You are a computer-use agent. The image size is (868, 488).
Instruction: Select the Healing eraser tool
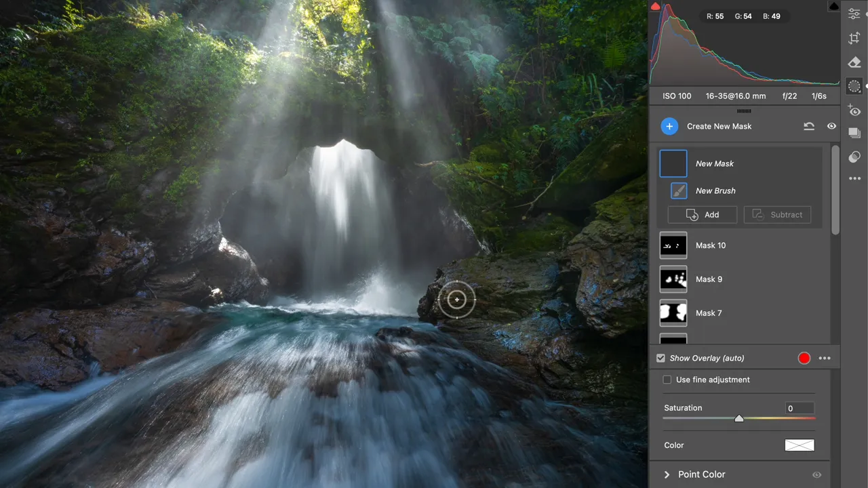pos(854,62)
